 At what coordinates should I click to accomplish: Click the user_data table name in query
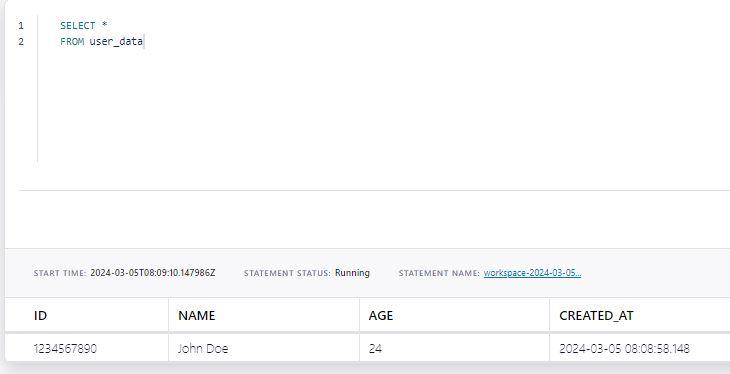pos(116,41)
